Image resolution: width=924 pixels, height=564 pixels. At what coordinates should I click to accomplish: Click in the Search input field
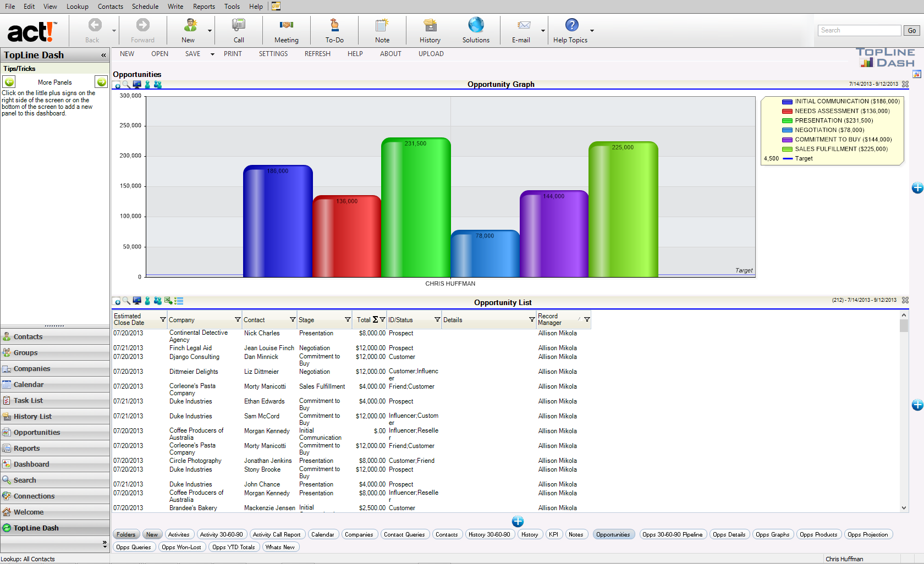(859, 31)
